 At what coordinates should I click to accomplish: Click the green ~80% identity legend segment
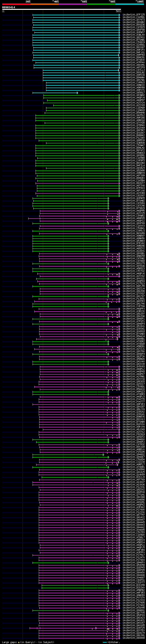[101, 4]
